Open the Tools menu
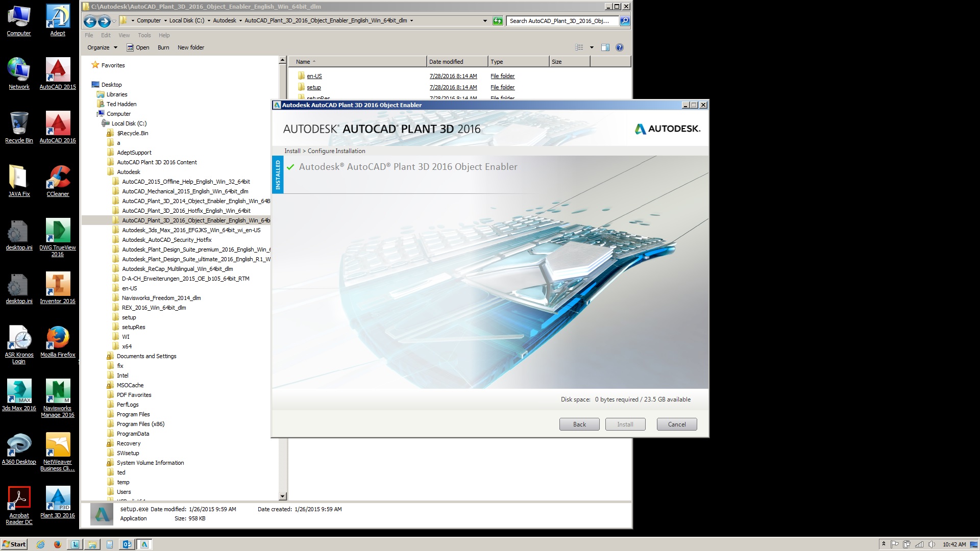980x551 pixels. pyautogui.click(x=144, y=35)
